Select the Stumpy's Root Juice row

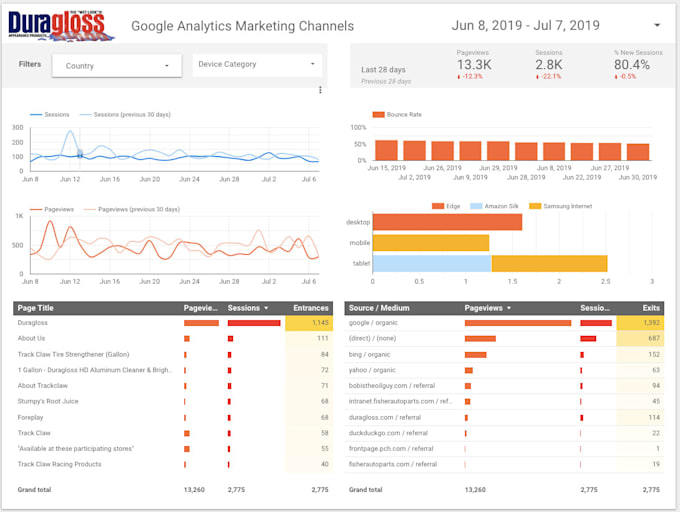(173, 401)
